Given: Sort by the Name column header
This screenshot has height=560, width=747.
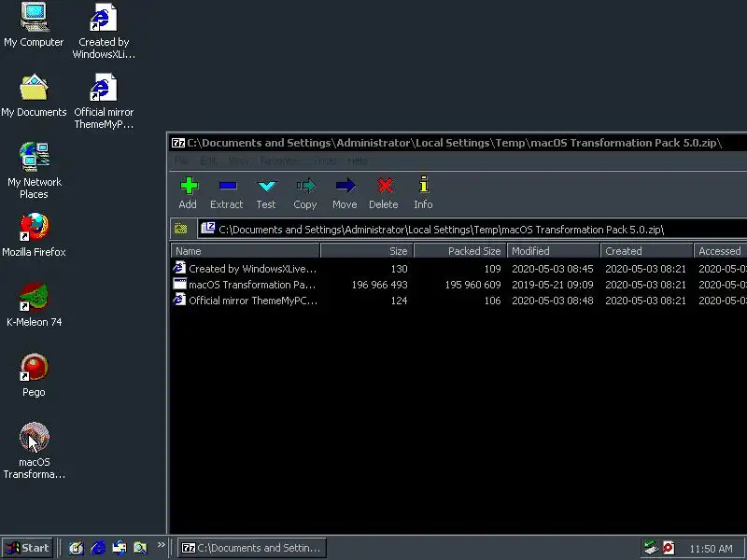Looking at the screenshot, I should click(x=245, y=251).
